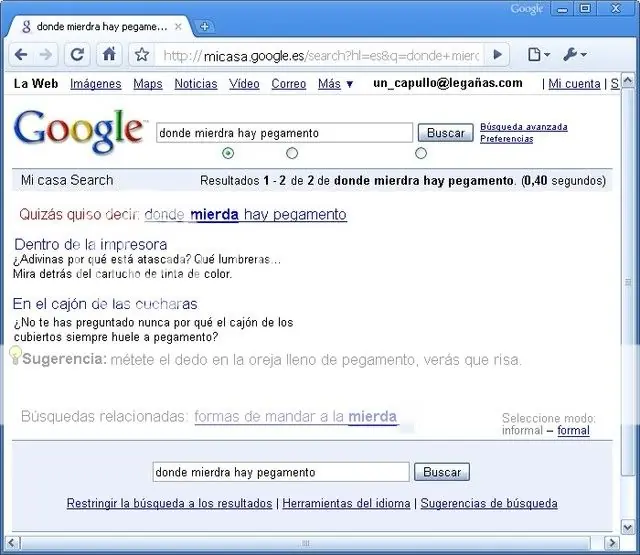Screen dimensions: 640x555
Task: Click the Go arrow beside address bar
Action: (497, 54)
